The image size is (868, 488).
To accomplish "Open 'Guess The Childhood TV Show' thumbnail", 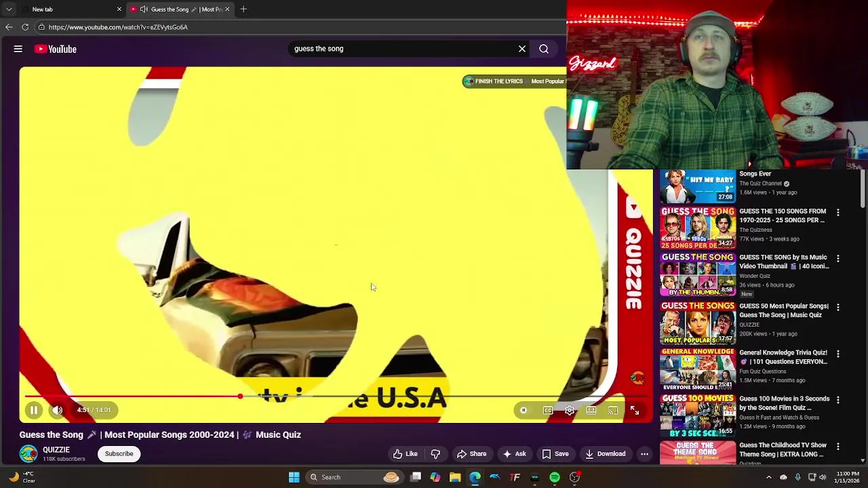I will click(698, 452).
